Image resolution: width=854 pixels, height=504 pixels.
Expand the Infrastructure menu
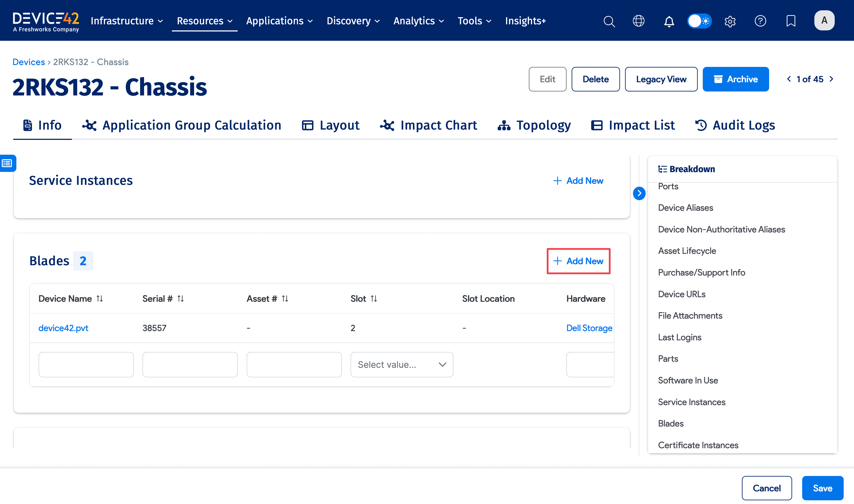click(127, 21)
